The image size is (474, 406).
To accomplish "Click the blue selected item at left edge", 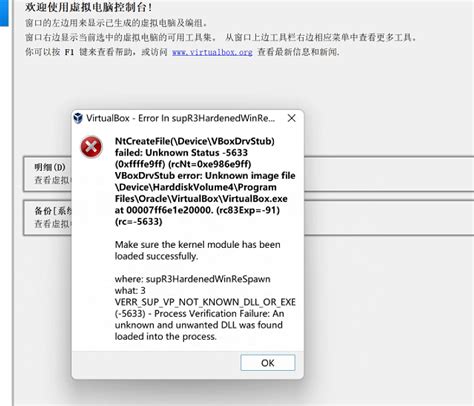I will [4, 13].
